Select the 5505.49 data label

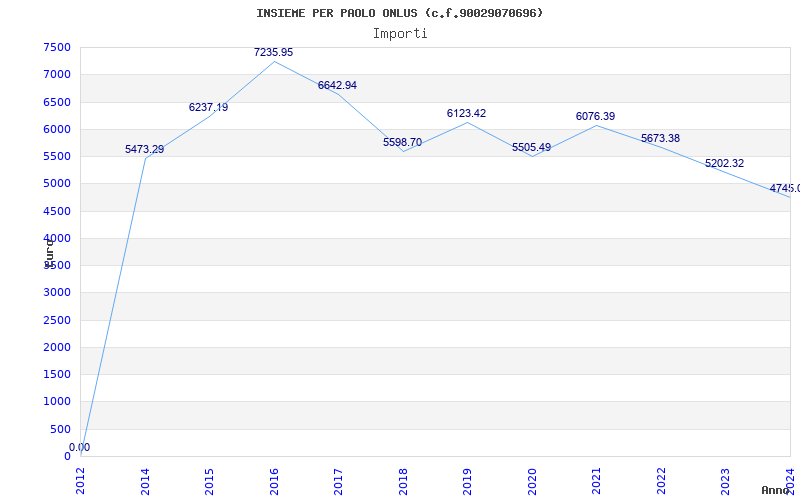[x=532, y=147]
